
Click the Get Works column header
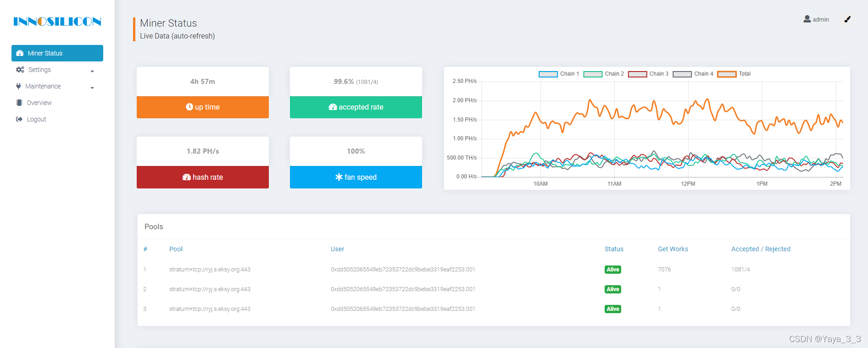[x=673, y=249]
